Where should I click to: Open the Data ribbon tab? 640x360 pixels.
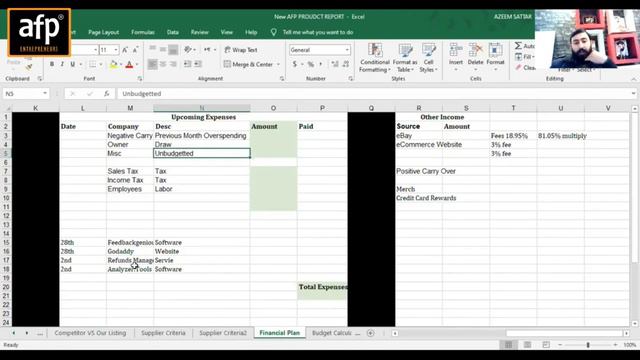[x=173, y=32]
